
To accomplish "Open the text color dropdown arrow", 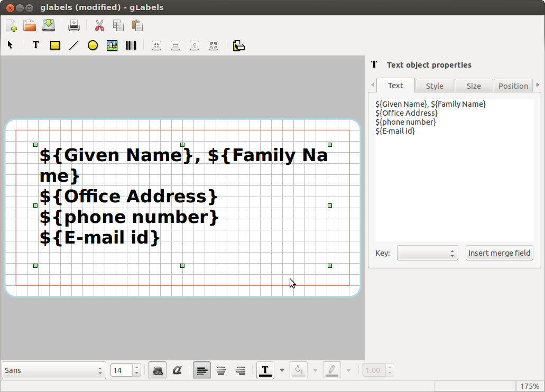I will tap(282, 370).
